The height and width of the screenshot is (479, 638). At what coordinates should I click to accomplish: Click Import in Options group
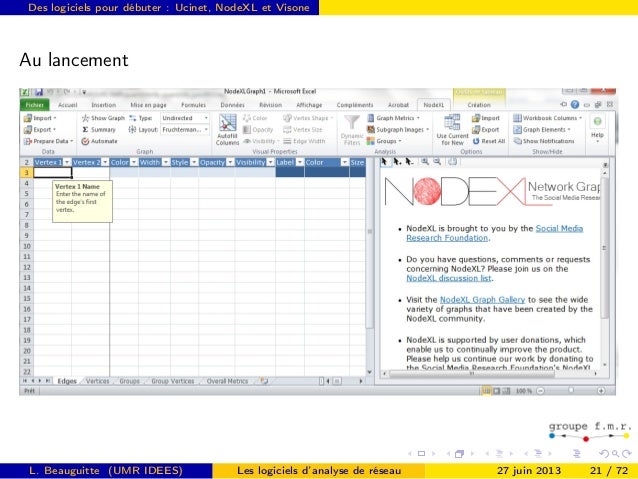pos(485,118)
